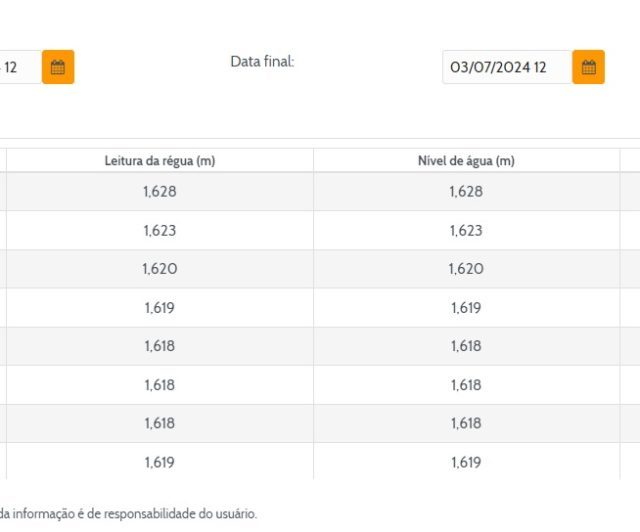The image size is (640, 532).
Task: Select sixth row 1,618 under Nível de água
Action: click(466, 385)
